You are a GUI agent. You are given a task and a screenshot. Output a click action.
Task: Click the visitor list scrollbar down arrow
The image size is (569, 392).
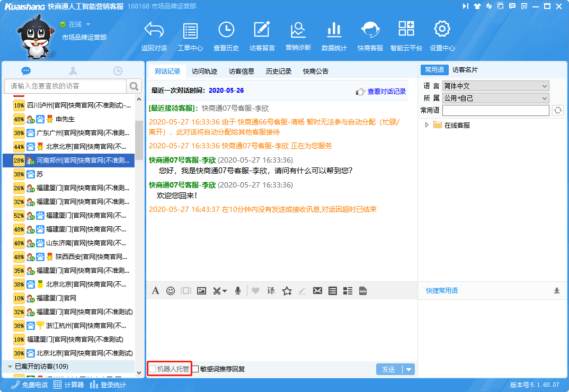point(139,373)
